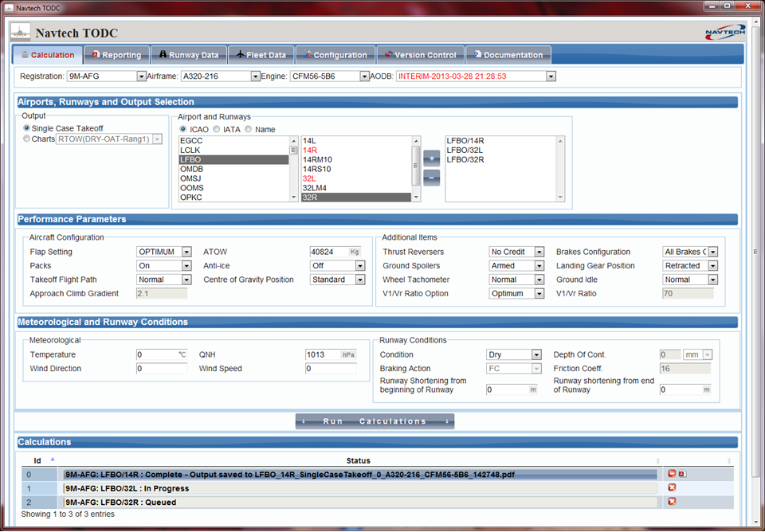Viewport: 765px width, 532px height.
Task: Select the Charts output radio button
Action: click(27, 139)
